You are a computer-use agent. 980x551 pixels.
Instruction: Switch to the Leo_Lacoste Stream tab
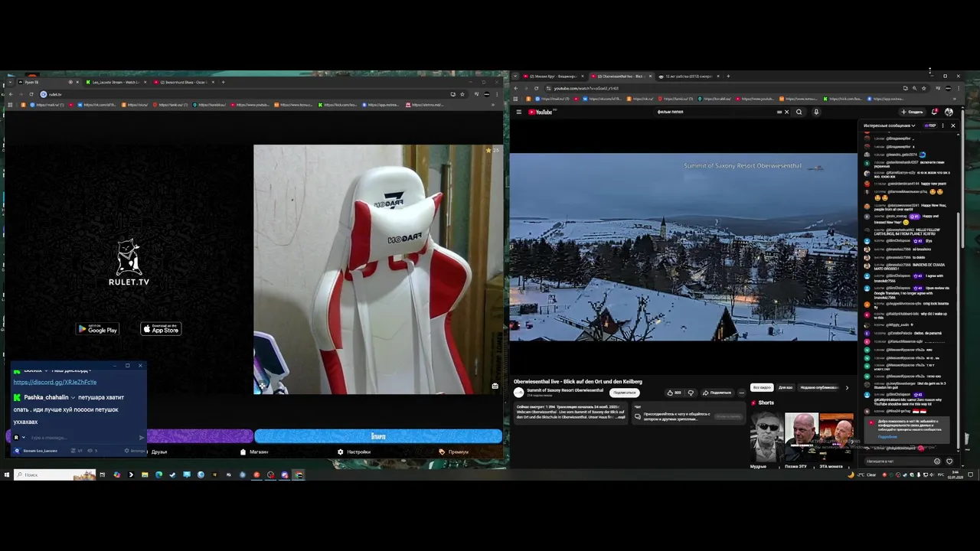click(x=115, y=82)
